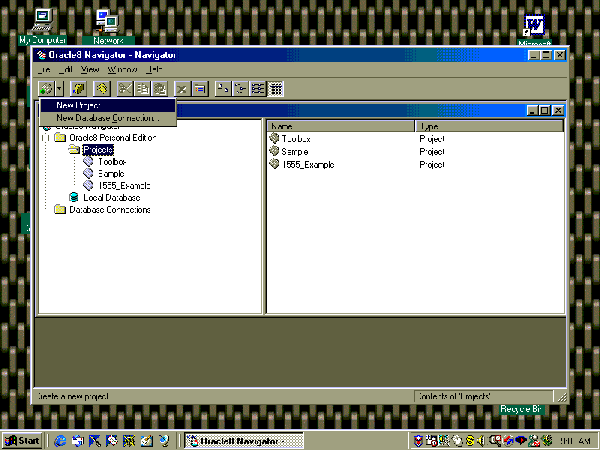Select Toolbox in the right list
The image size is (600, 450).
[x=296, y=139]
